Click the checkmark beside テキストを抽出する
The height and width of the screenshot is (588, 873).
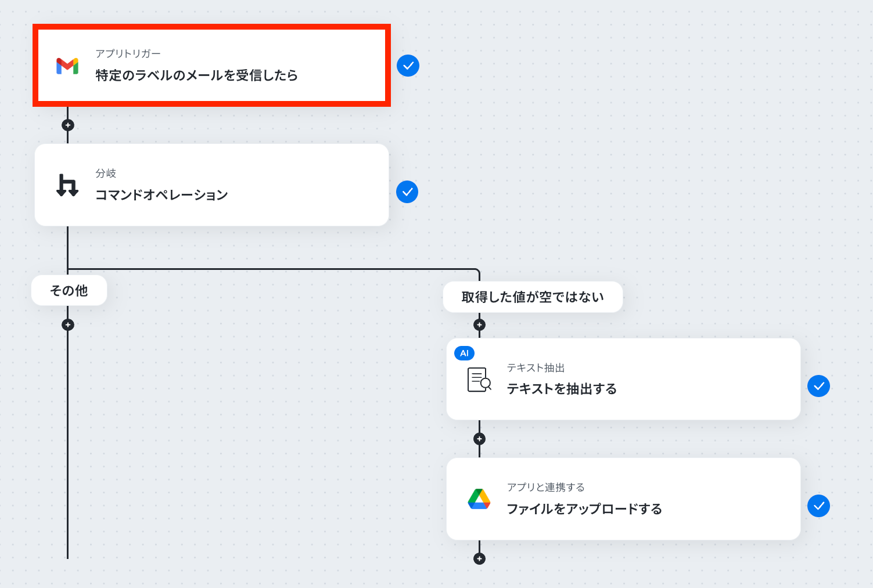[818, 386]
